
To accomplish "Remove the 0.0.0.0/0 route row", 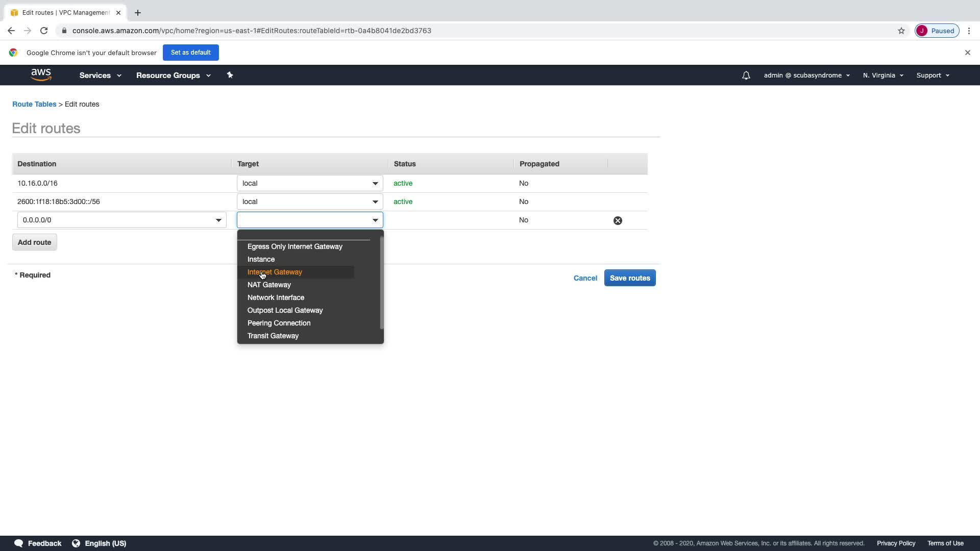I will point(618,220).
